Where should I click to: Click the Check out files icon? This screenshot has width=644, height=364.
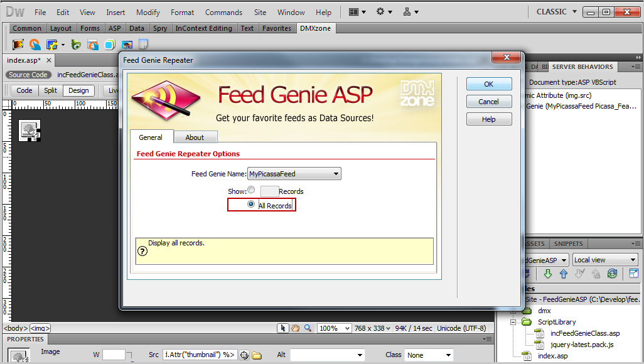coord(579,274)
